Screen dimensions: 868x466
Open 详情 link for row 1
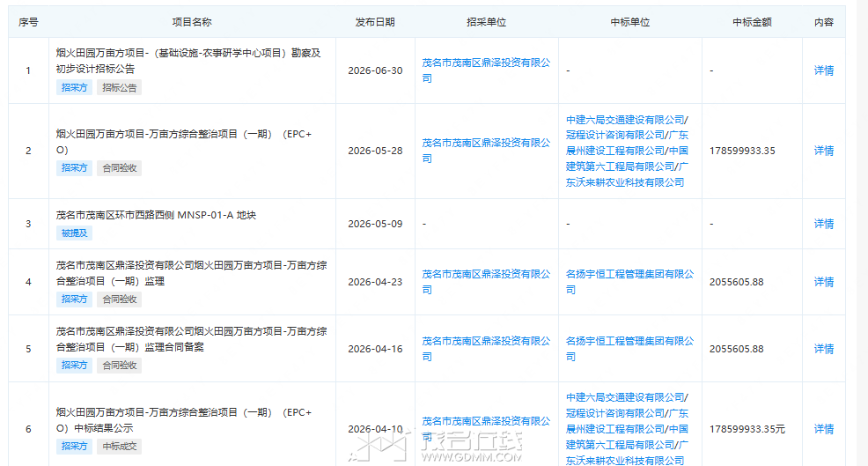824,70
